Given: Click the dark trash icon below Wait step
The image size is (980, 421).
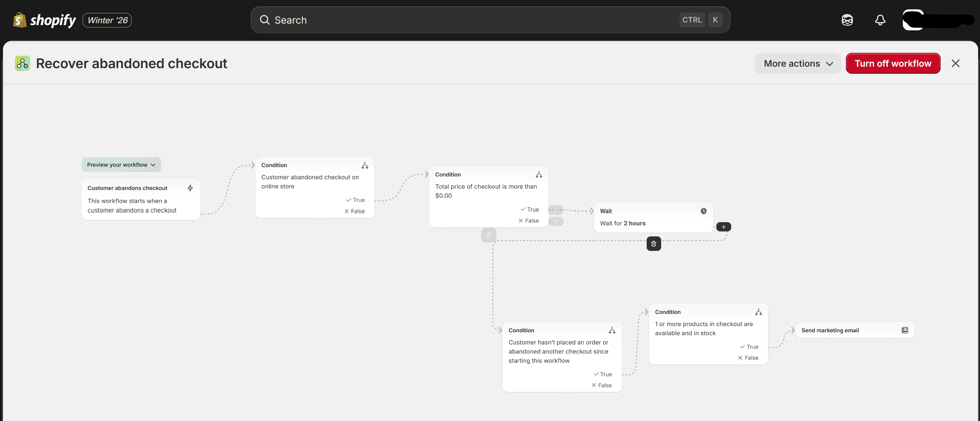Looking at the screenshot, I should click(653, 244).
